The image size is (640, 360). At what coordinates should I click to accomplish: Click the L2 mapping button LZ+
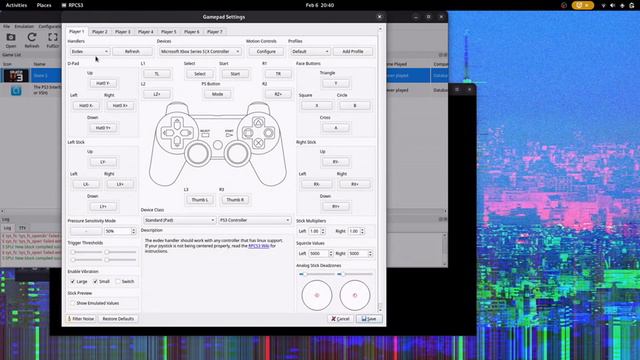tap(157, 94)
